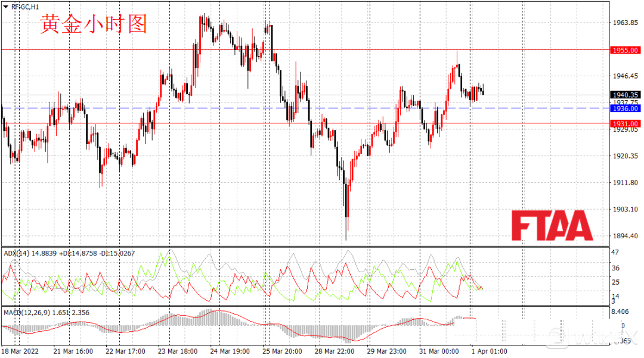
Task: Select the blue 1936.00 price level tag
Action: (626, 108)
